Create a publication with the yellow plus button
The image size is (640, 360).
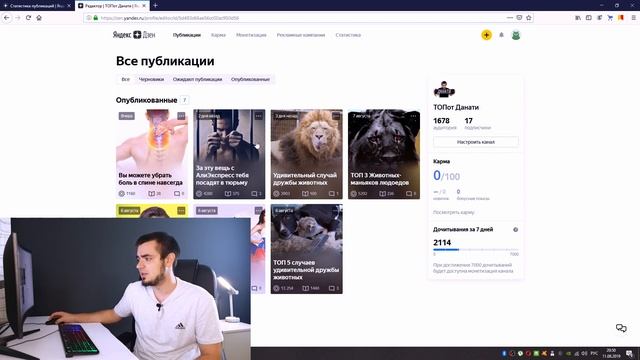pos(486,35)
